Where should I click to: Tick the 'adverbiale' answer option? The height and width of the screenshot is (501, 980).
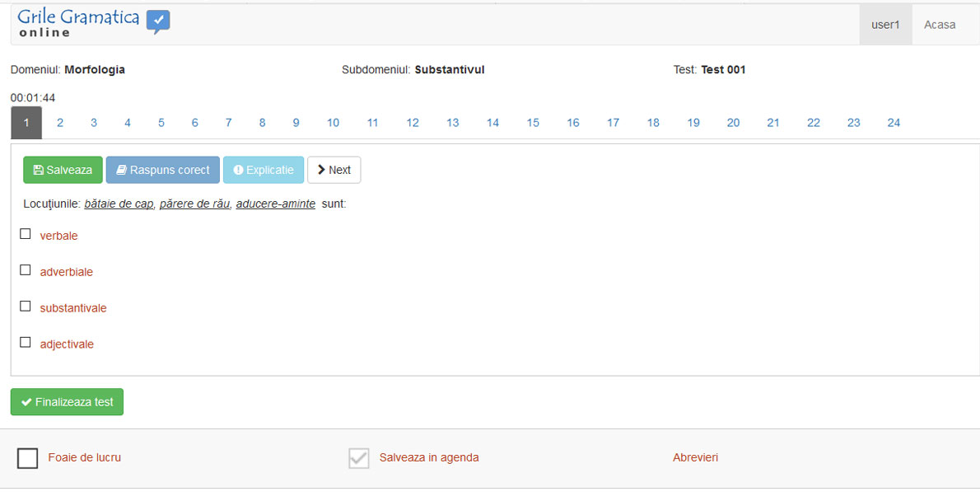point(26,270)
